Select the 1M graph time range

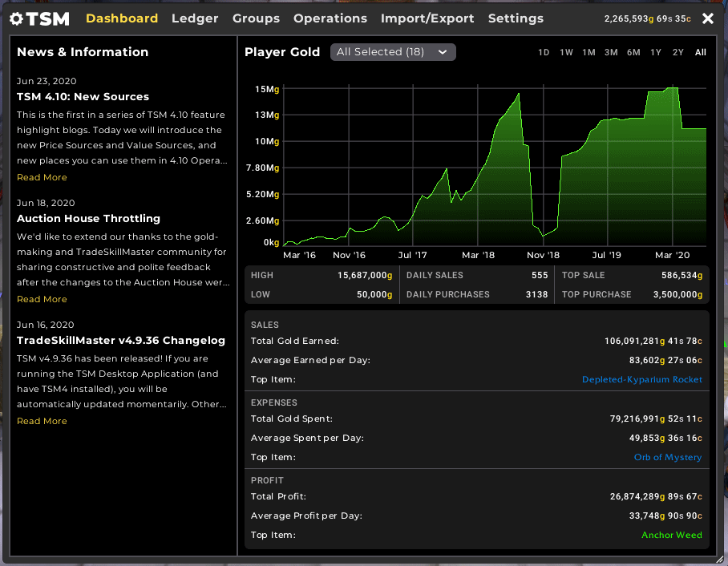pyautogui.click(x=588, y=52)
